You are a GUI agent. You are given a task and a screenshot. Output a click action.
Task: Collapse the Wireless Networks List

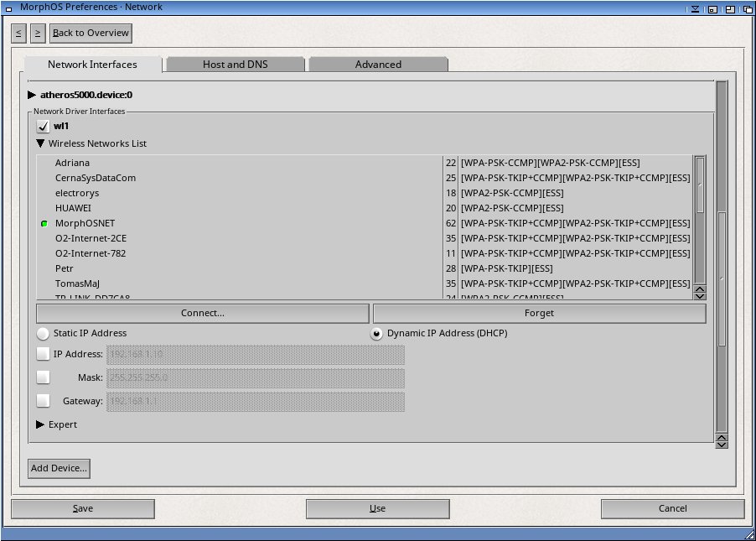(x=41, y=143)
